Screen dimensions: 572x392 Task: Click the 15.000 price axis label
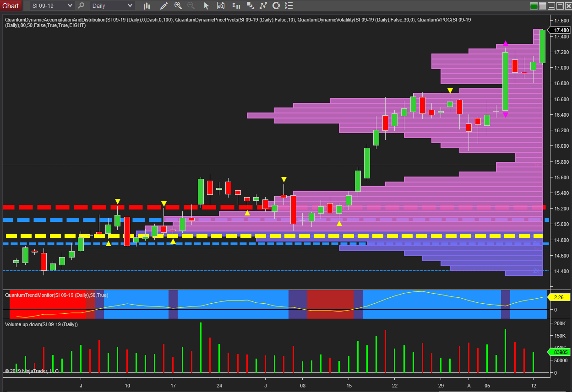(x=561, y=224)
